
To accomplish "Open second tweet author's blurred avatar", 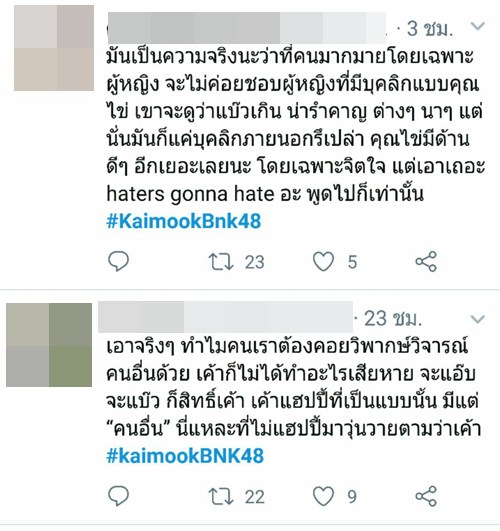I will tap(49, 345).
